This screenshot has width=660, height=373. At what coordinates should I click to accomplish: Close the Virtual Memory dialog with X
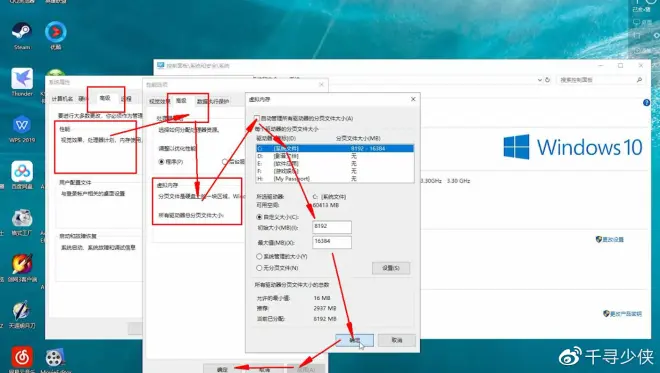(x=413, y=99)
